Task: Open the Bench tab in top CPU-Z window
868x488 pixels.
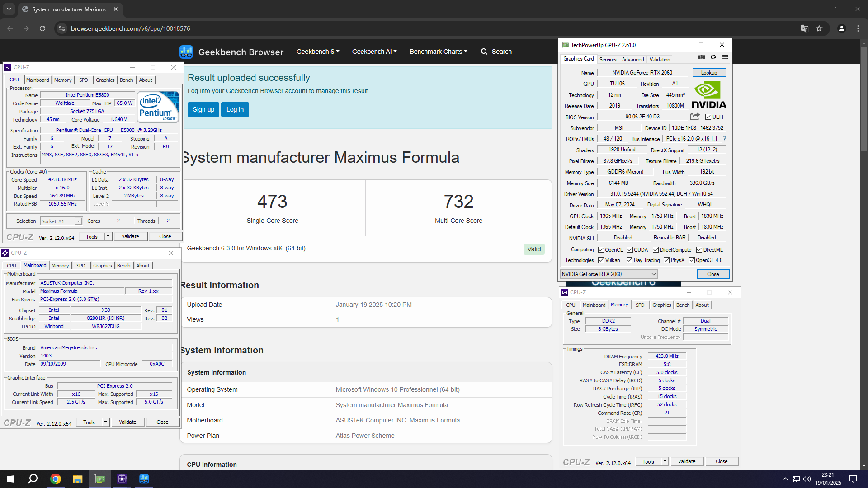Action: (127, 80)
